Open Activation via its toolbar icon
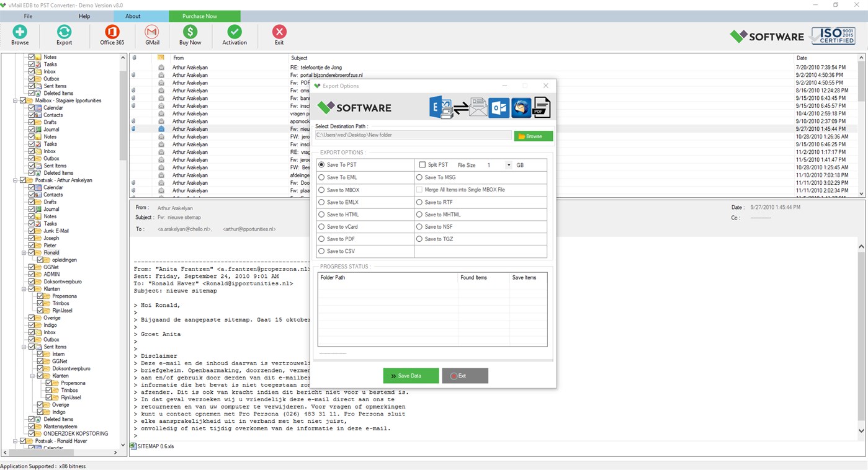 point(234,34)
